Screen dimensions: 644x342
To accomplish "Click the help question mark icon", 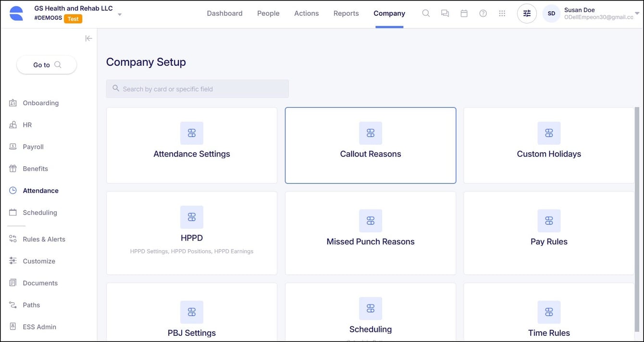I will coord(483,13).
